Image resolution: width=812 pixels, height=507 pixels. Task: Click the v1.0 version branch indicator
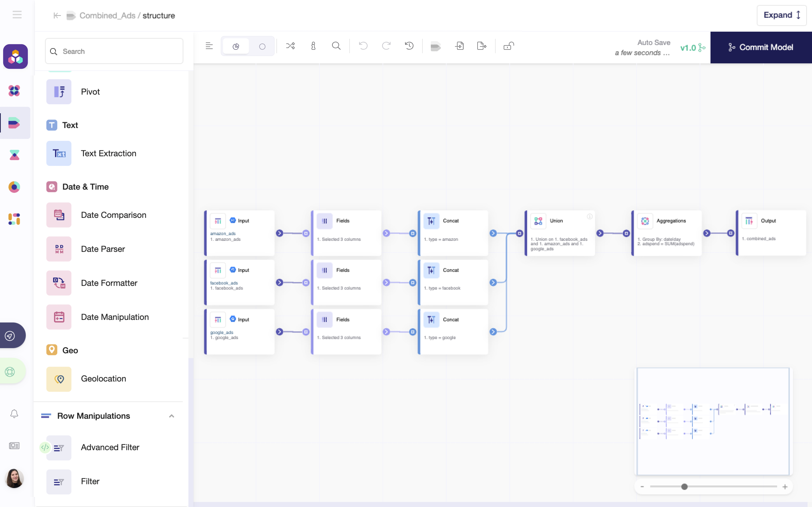point(693,48)
